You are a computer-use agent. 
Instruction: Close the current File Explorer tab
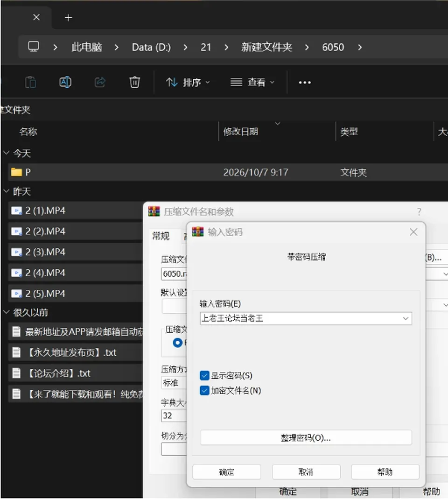[x=36, y=17]
